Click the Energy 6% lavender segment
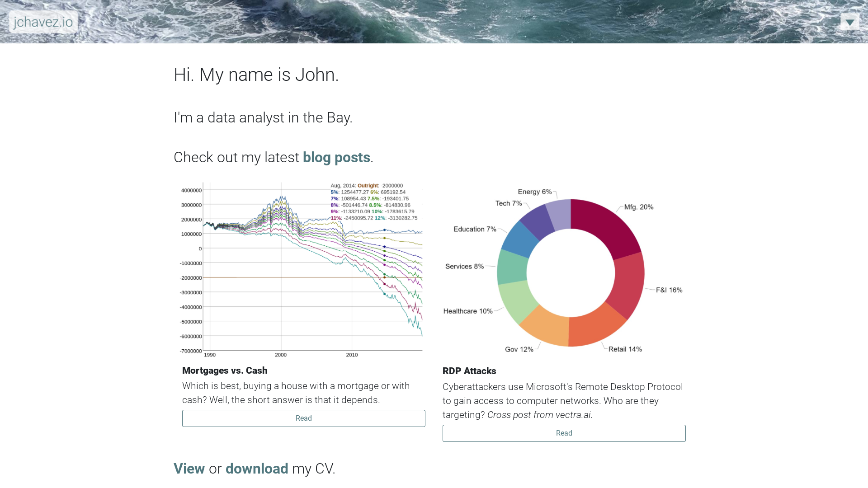The height and width of the screenshot is (488, 868). pyautogui.click(x=559, y=215)
